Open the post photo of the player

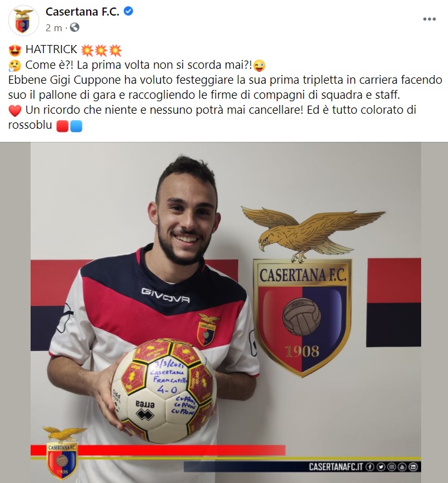point(224,312)
